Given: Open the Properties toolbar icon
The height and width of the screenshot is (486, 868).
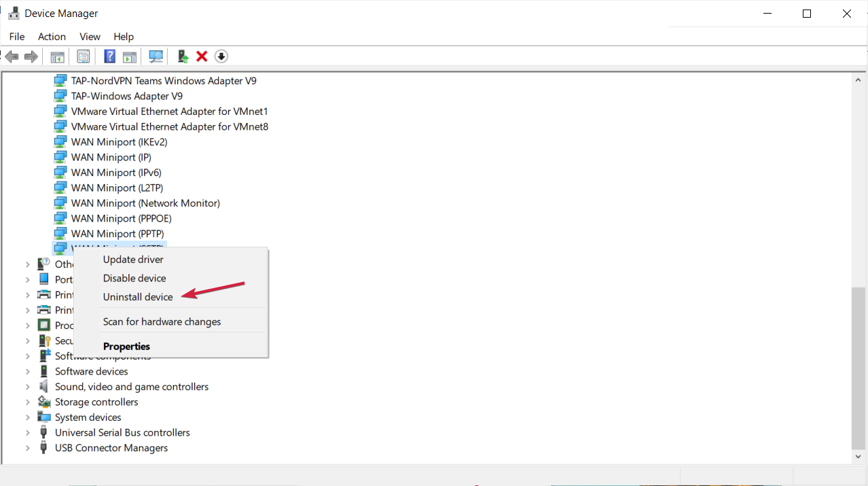Looking at the screenshot, I should [84, 56].
